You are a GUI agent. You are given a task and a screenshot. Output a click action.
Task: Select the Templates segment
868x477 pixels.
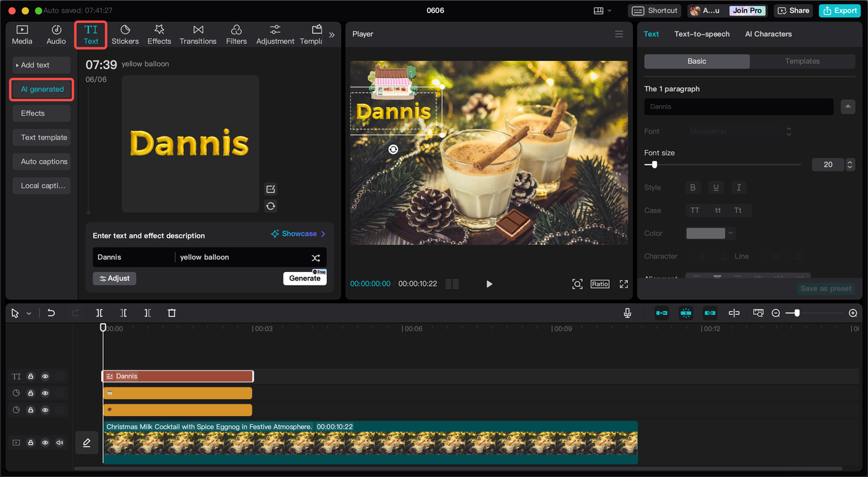(802, 61)
